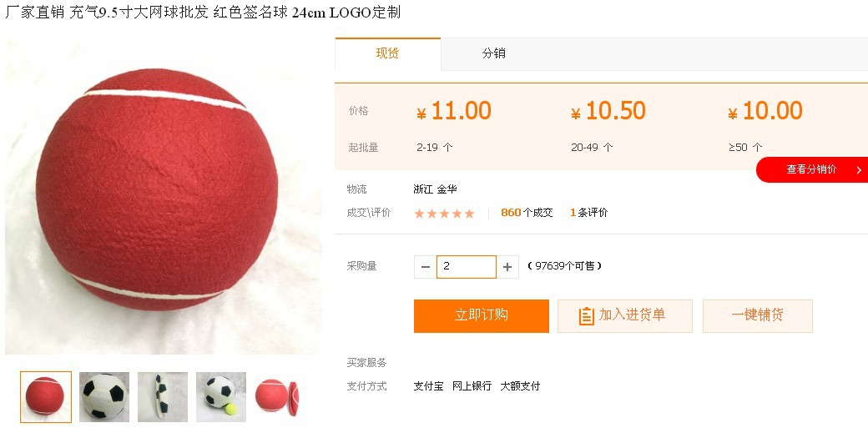Select the first soccer ball thumbnail

click(x=104, y=397)
